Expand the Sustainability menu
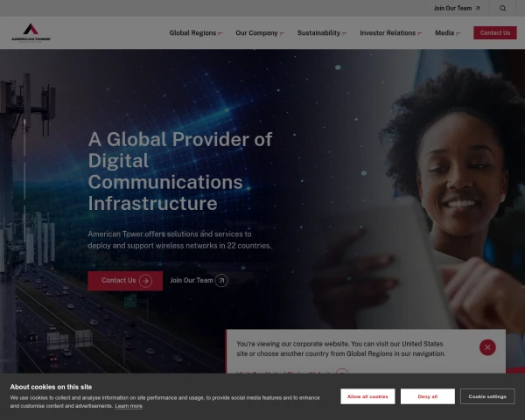This screenshot has width=525, height=420. pos(322,33)
